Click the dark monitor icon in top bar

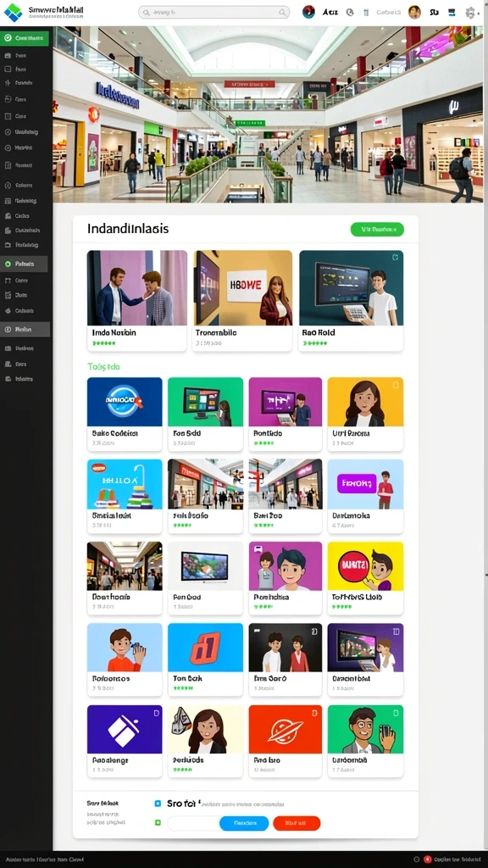452,12
